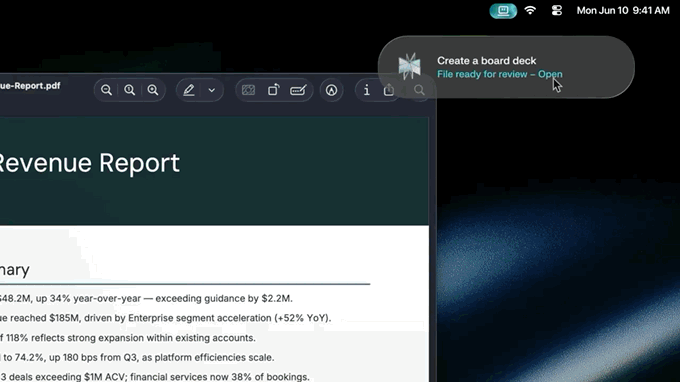Image resolution: width=680 pixels, height=382 pixels.
Task: Select the highlight pen tool
Action: pyautogui.click(x=189, y=90)
